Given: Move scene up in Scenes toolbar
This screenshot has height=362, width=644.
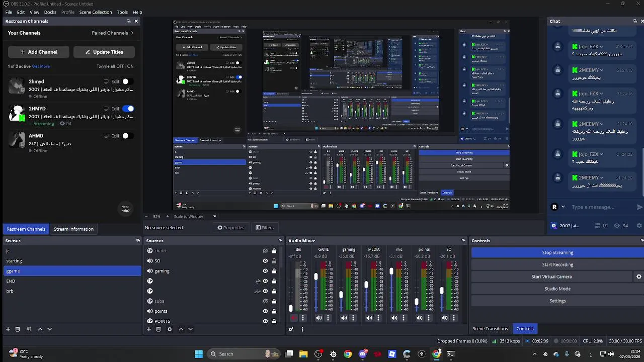Looking at the screenshot, I should pos(40,329).
